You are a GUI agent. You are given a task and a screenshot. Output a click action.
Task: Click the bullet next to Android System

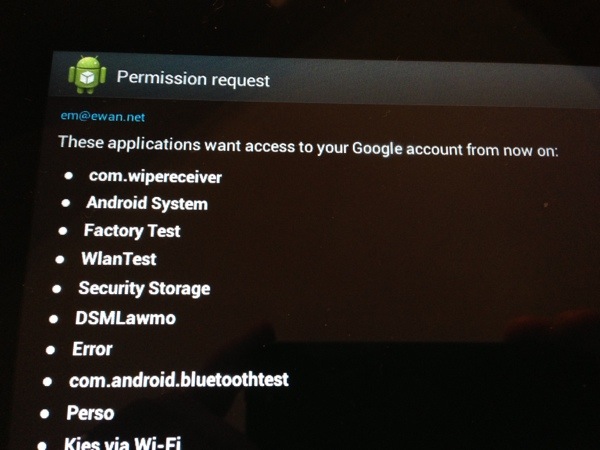pos(66,203)
